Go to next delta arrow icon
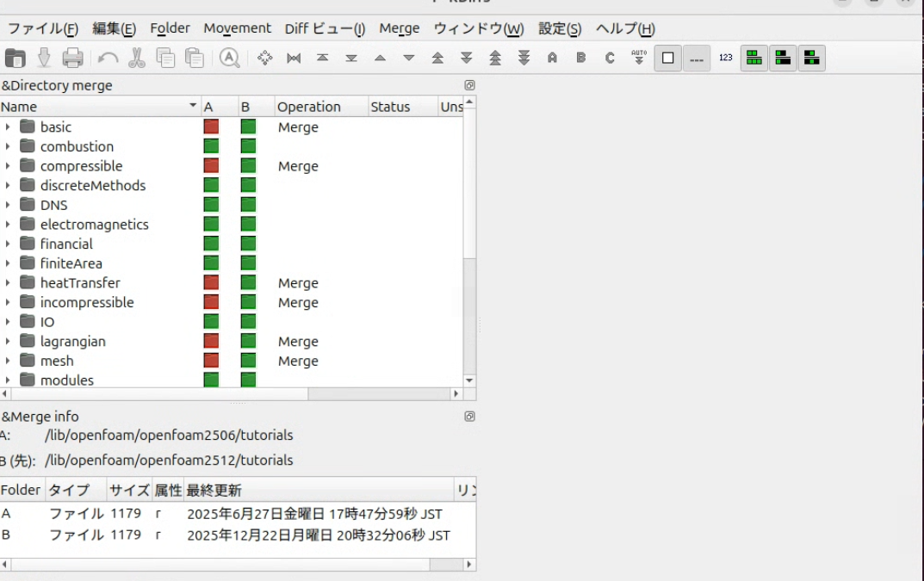This screenshot has height=581, width=924. coord(409,58)
